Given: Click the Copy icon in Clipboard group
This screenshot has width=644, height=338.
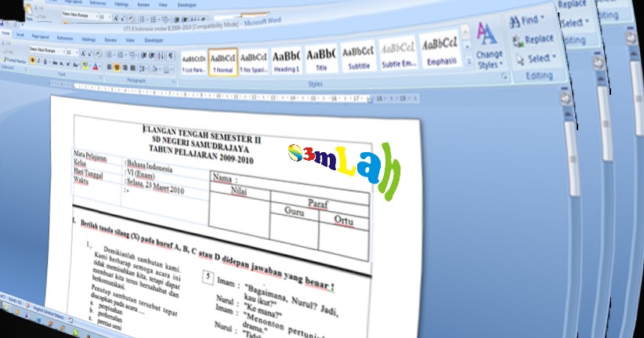Looking at the screenshot, I should (x=6, y=52).
